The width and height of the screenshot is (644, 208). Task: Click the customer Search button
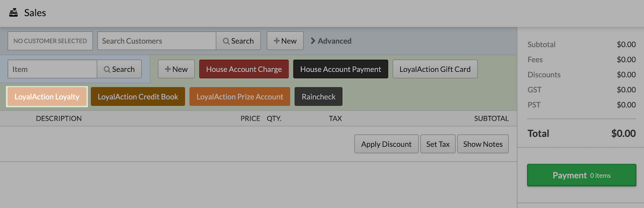point(238,41)
